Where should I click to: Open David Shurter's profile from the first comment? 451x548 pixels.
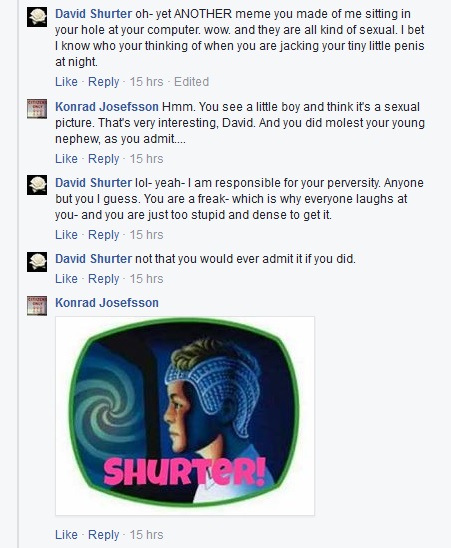click(x=93, y=14)
